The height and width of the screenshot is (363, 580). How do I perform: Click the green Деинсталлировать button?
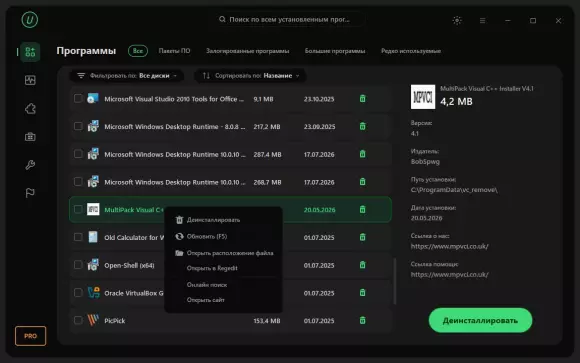[480, 320]
